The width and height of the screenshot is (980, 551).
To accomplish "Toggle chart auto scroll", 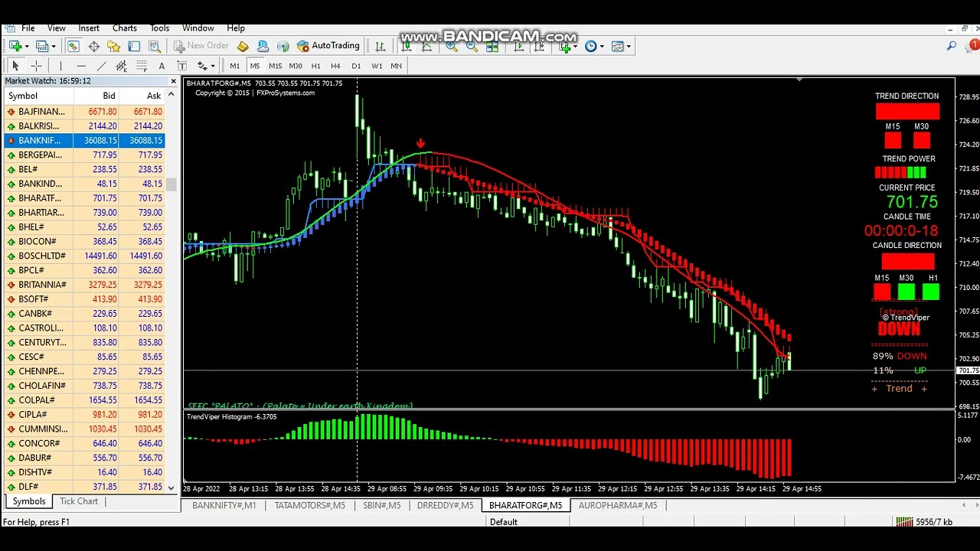I will click(x=519, y=46).
